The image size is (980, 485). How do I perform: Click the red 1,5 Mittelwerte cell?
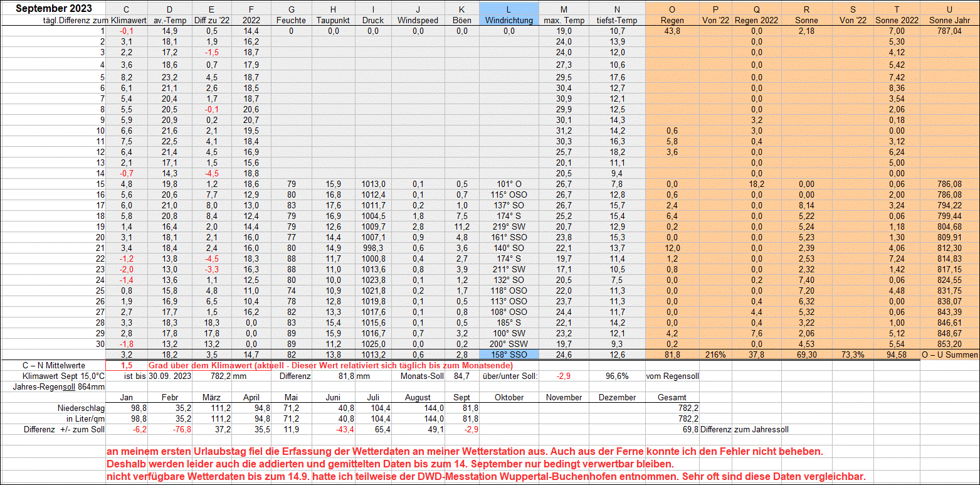127,365
